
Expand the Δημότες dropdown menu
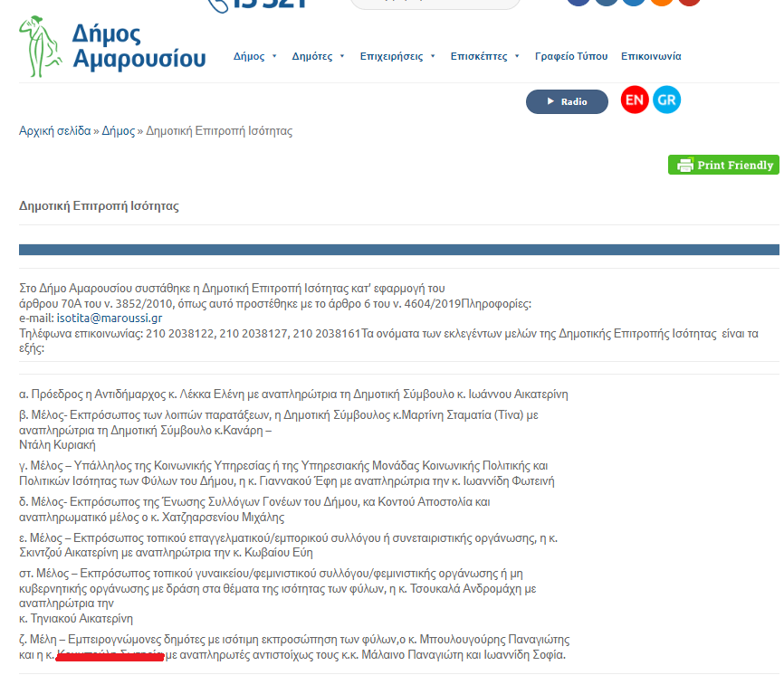pos(342,57)
